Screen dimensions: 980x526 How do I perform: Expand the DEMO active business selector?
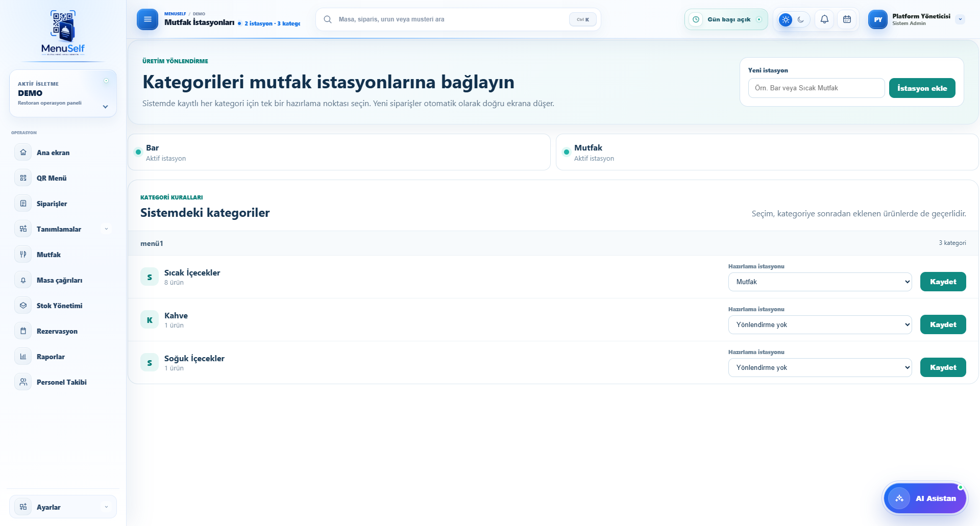coord(63,93)
